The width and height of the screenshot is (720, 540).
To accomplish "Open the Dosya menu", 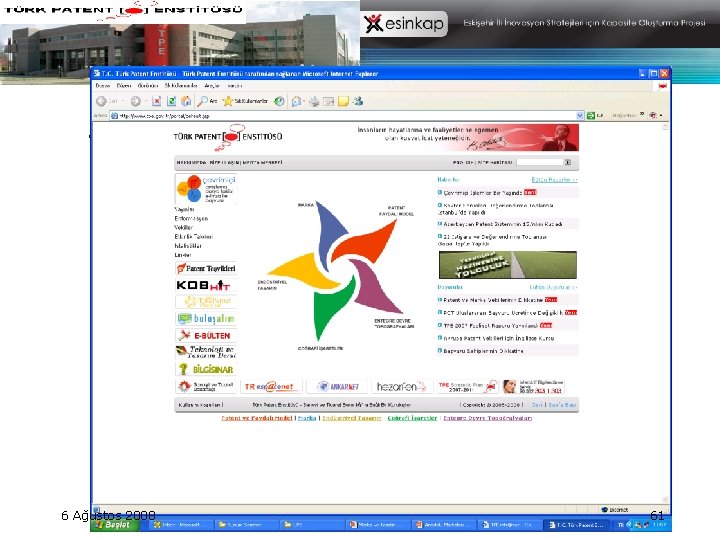I will tap(103, 86).
